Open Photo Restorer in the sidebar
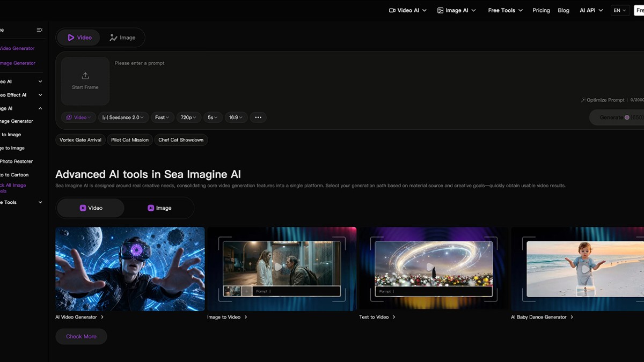Image resolution: width=644 pixels, height=362 pixels. pyautogui.click(x=16, y=161)
